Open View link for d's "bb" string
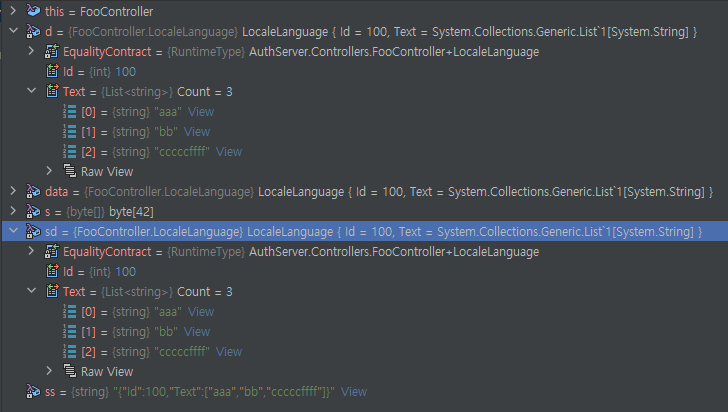The height and width of the screenshot is (412, 728). click(x=197, y=132)
